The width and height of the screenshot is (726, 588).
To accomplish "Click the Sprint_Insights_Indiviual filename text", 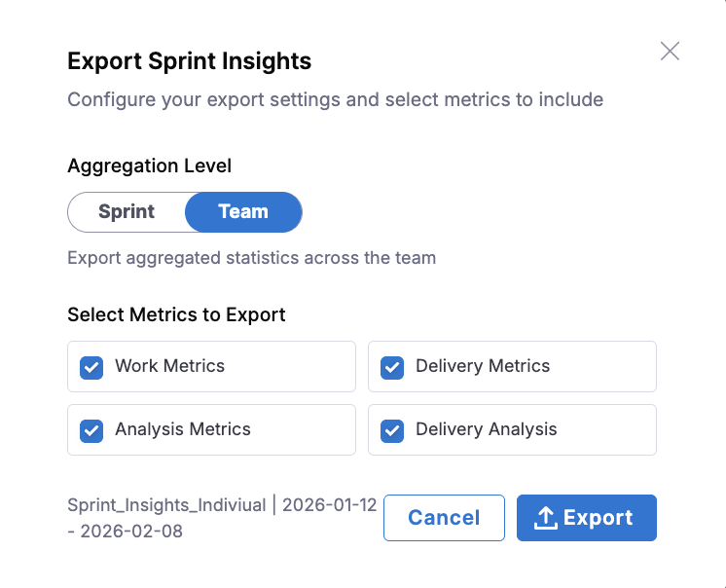I will [x=166, y=505].
